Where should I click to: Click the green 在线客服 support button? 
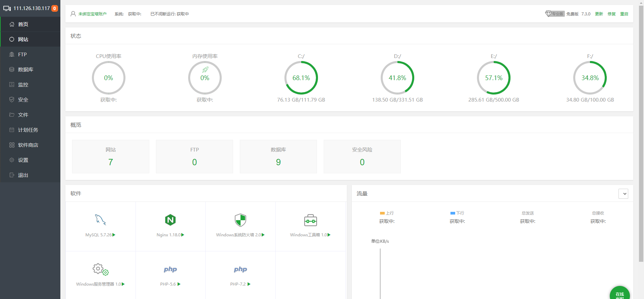620,293
